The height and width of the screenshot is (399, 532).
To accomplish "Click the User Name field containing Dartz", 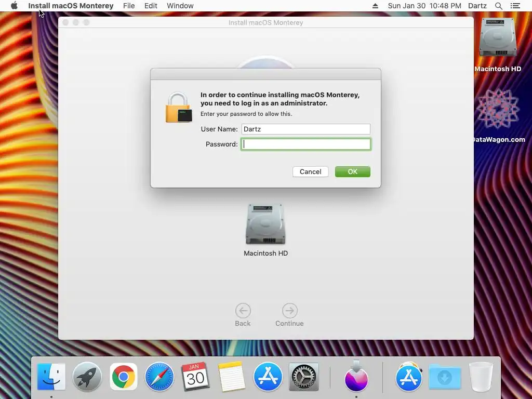I will click(x=305, y=129).
